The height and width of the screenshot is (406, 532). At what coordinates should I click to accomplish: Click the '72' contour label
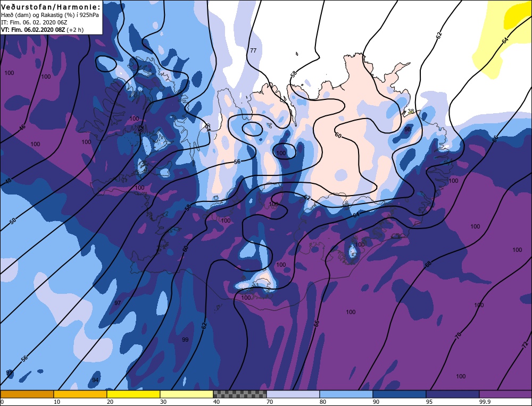pos(525,345)
